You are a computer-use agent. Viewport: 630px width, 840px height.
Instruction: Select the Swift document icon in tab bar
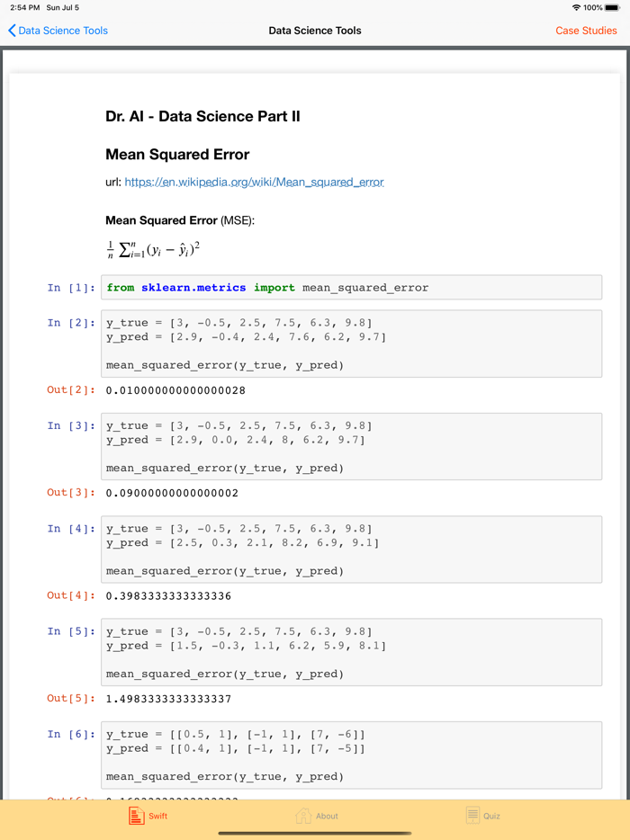(x=138, y=815)
